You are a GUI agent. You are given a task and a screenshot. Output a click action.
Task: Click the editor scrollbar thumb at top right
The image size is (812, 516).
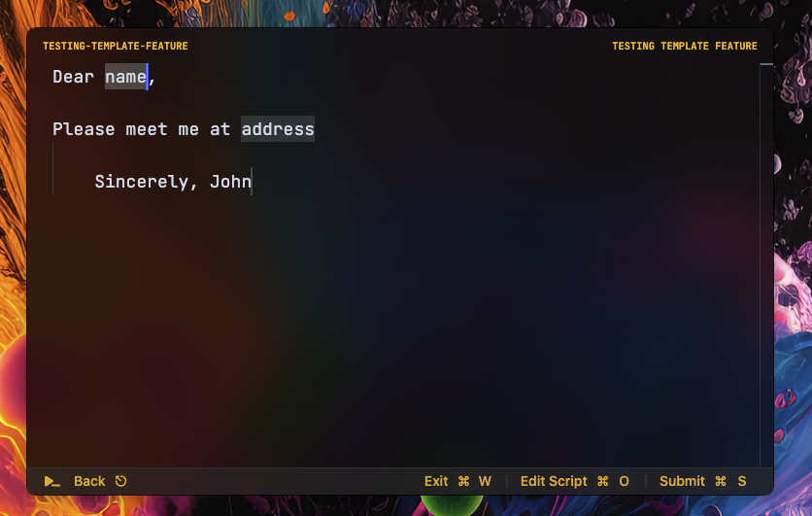click(766, 64)
